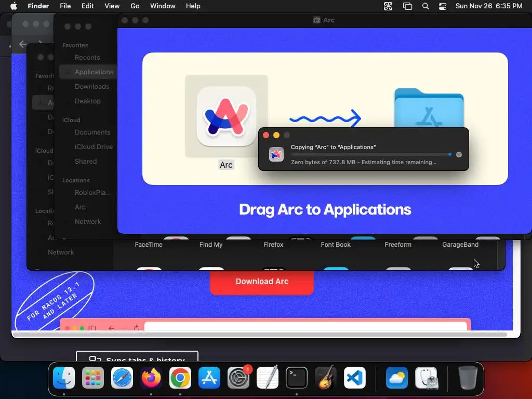Screen dimensions: 532x399
Task: Open System Settings from the Dock
Action: (238, 378)
